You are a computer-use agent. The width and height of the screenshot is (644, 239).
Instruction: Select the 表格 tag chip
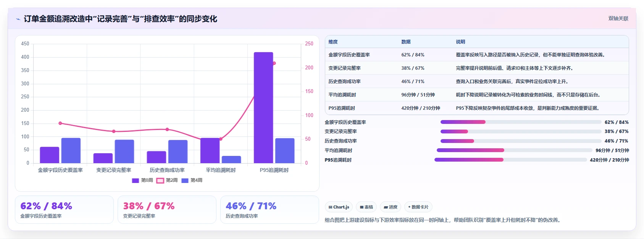366,207
